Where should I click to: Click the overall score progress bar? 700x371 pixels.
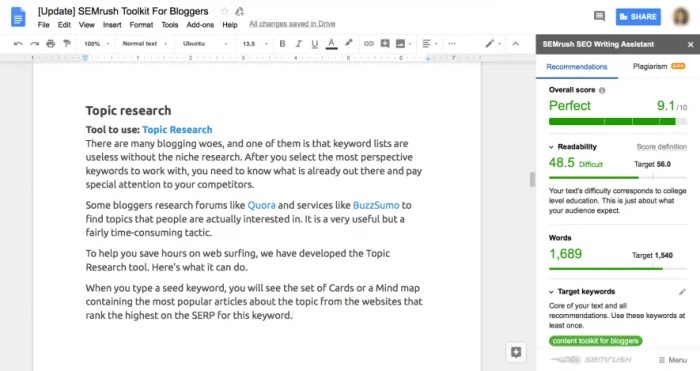pos(618,121)
